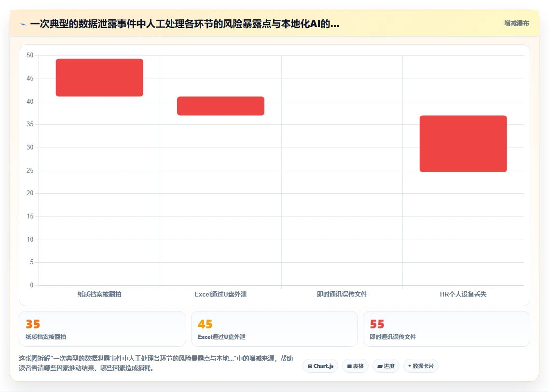Click the icon in the 数据卡片 tag
The height and width of the screenshot is (392, 549).
click(x=410, y=366)
